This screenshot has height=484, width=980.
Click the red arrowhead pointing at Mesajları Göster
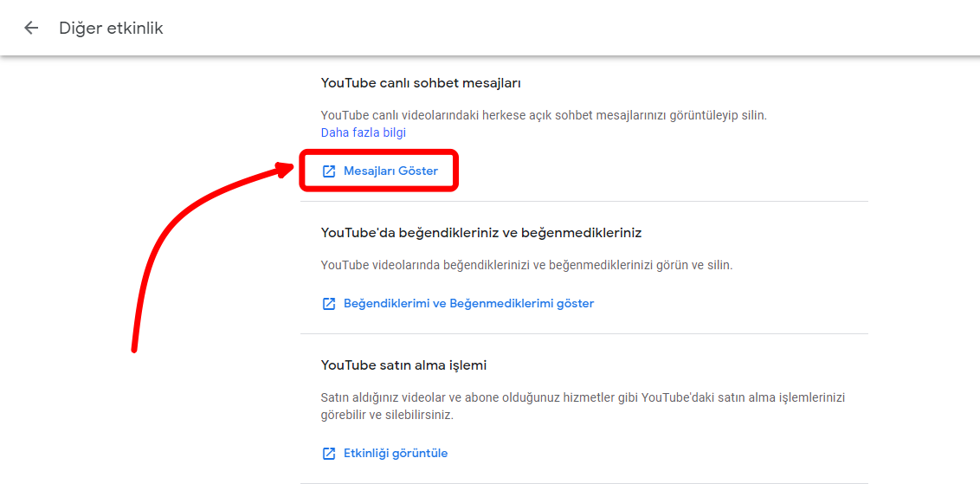point(287,168)
